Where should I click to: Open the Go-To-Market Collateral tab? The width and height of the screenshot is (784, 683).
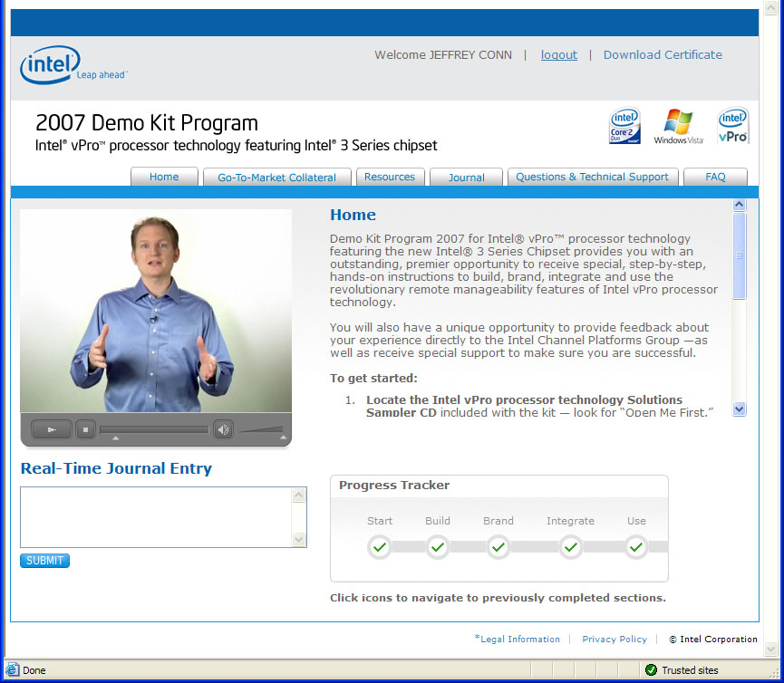(277, 178)
